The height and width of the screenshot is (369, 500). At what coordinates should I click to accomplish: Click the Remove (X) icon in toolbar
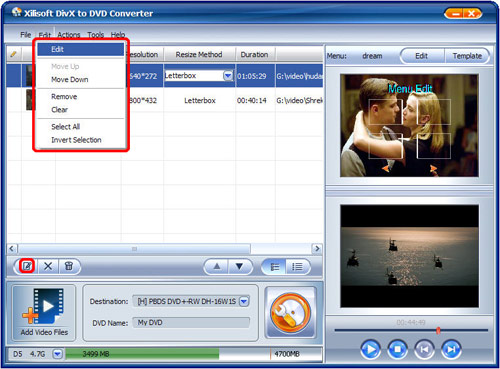tap(48, 266)
